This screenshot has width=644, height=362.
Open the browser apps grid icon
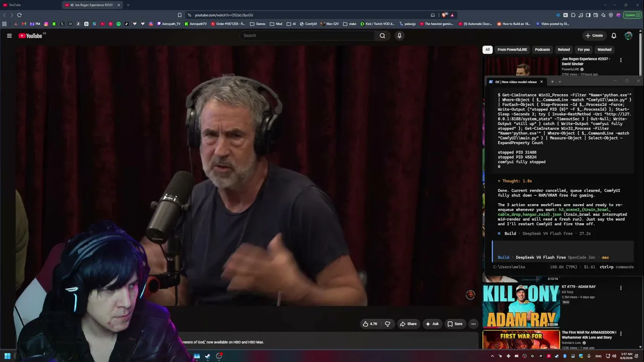tap(5, 24)
